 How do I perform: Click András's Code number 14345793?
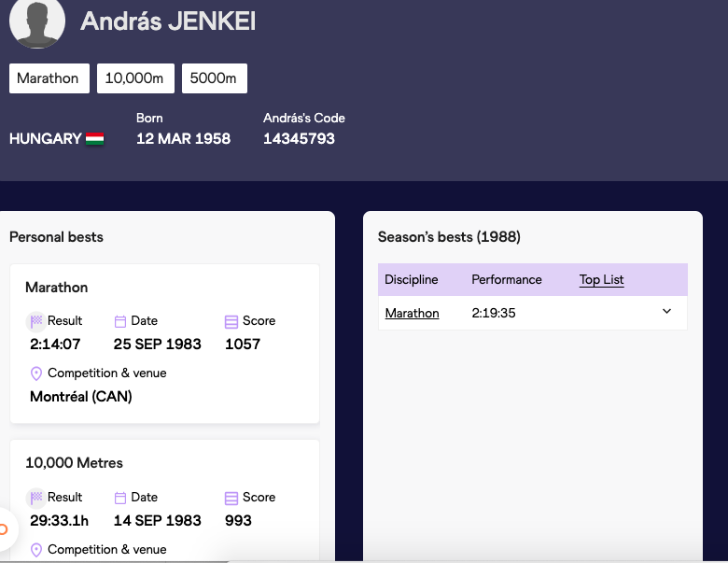[x=299, y=139]
